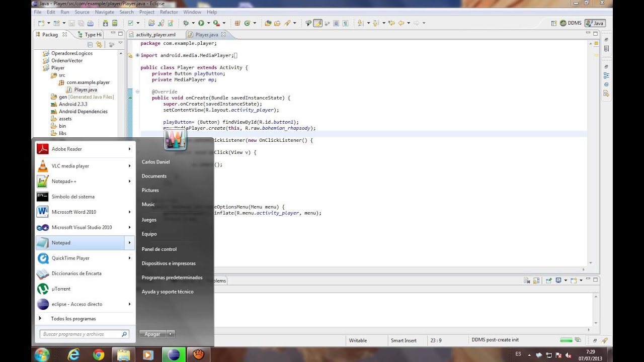Click the Outline fast view icon
The width and height of the screenshot is (644, 362).
tap(606, 75)
